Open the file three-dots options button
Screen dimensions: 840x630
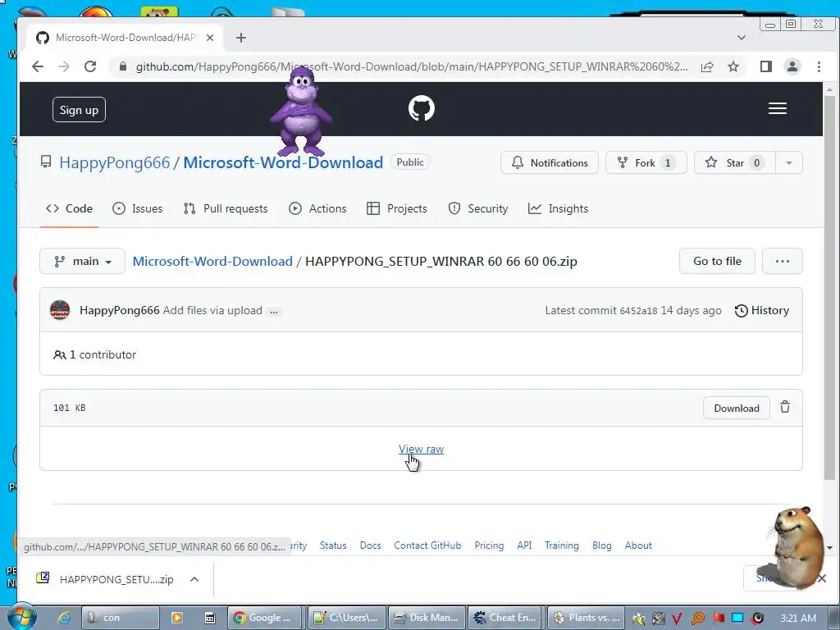click(x=782, y=261)
